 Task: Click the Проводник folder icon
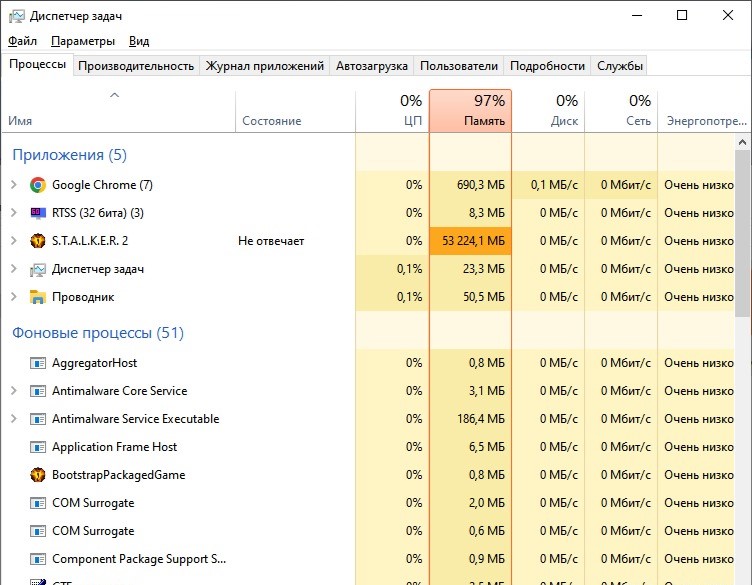coord(38,297)
